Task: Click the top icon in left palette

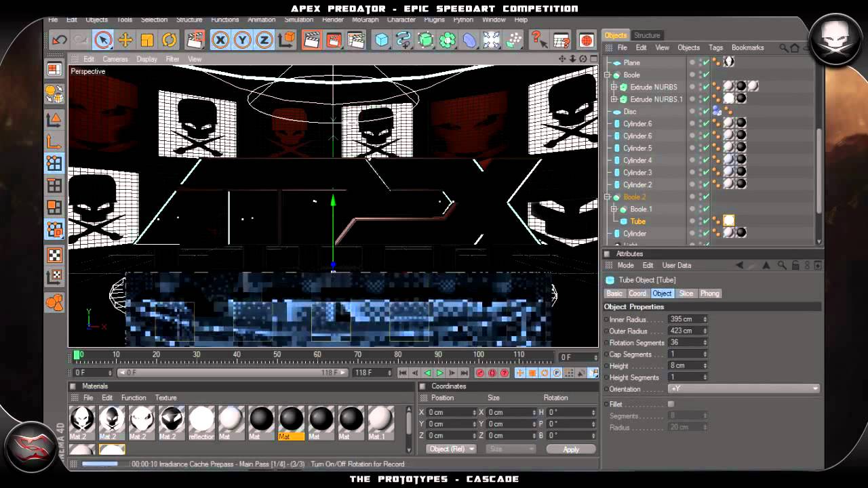Action: click(x=54, y=69)
